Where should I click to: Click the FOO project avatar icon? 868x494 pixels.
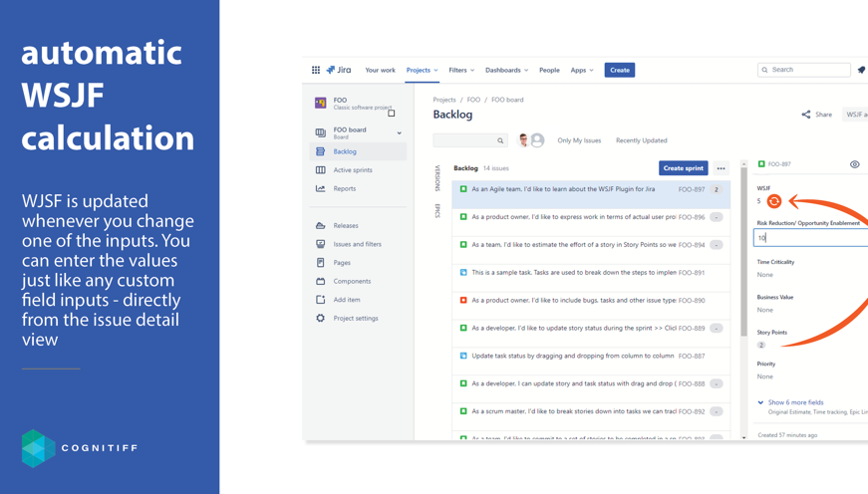pyautogui.click(x=321, y=103)
